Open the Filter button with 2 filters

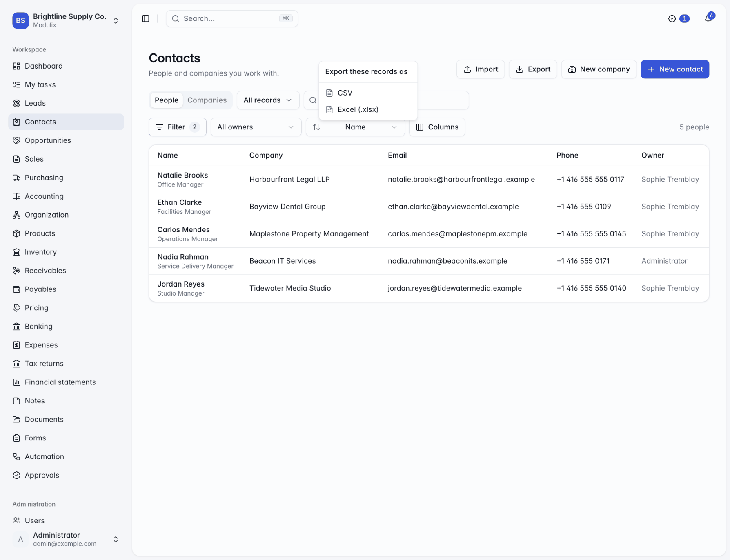click(178, 127)
